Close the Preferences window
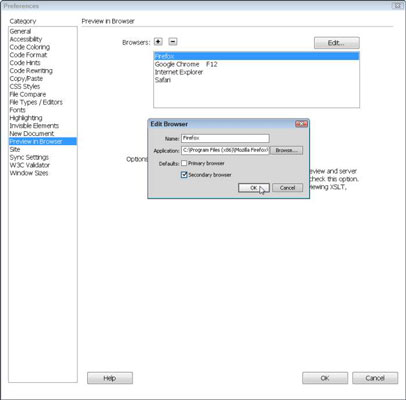Image resolution: width=406 pixels, height=400 pixels. click(x=397, y=6)
